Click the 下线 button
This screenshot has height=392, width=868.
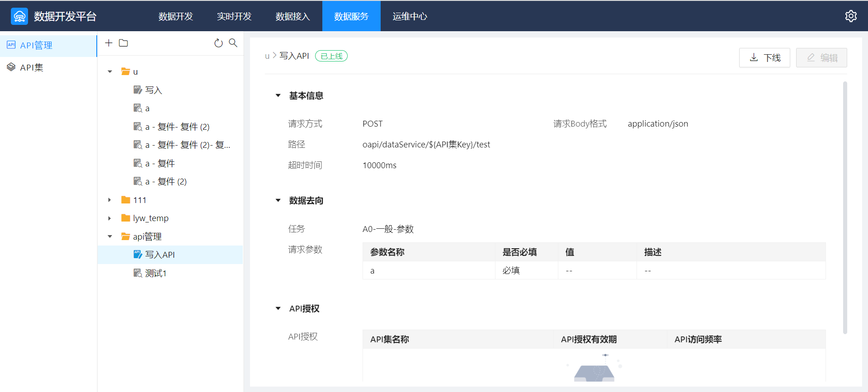pos(764,58)
